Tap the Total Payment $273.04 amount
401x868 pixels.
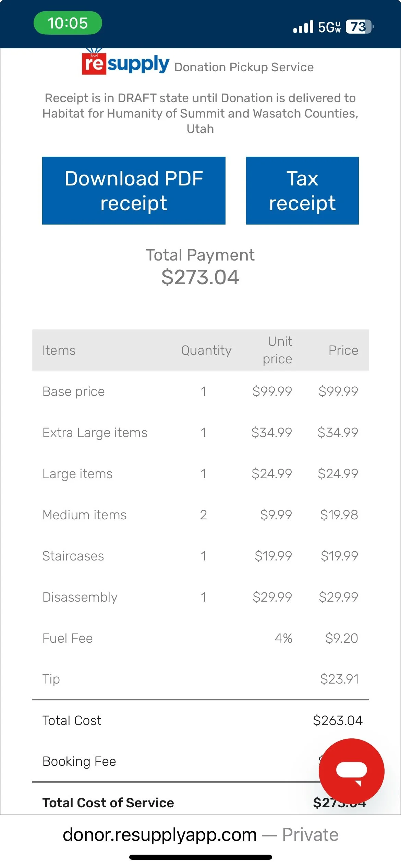[x=200, y=277]
